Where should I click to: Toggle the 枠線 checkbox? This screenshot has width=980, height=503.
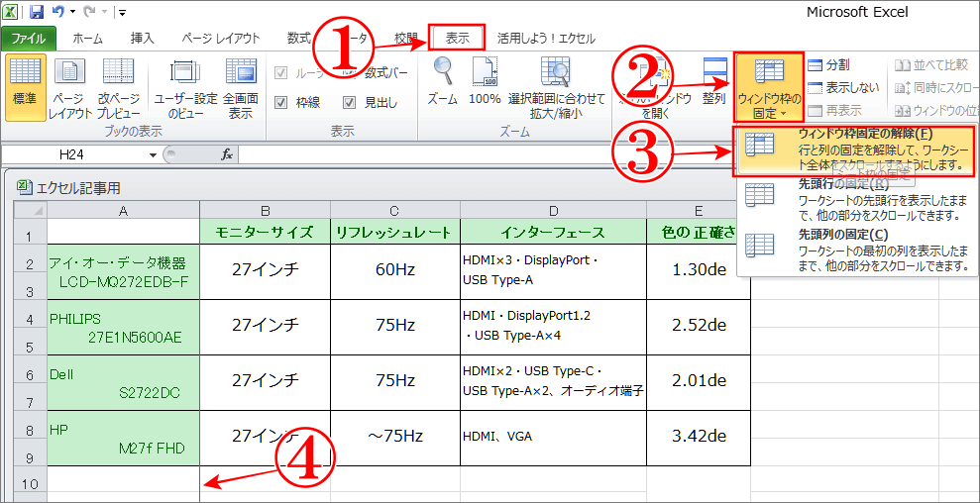coord(281,102)
